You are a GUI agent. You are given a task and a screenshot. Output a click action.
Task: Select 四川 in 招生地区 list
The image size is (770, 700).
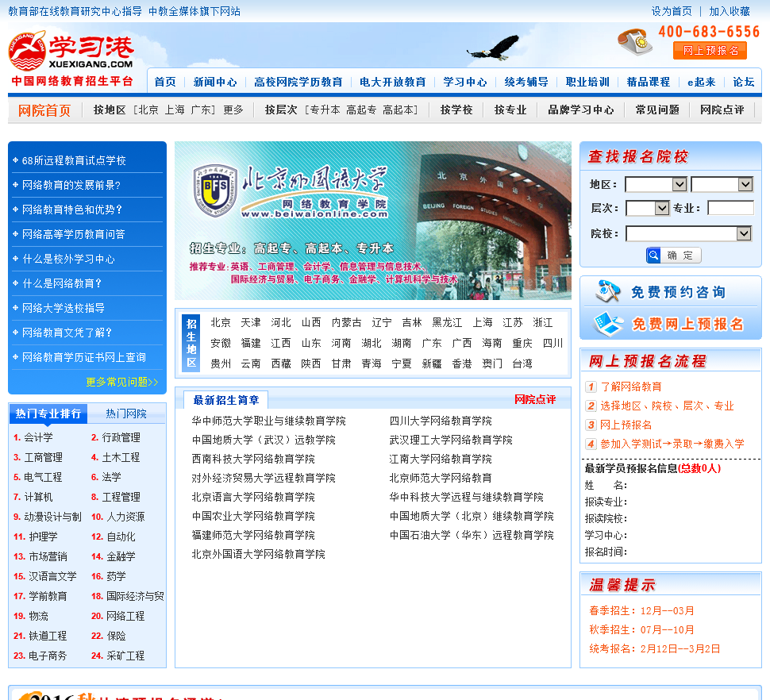point(552,343)
